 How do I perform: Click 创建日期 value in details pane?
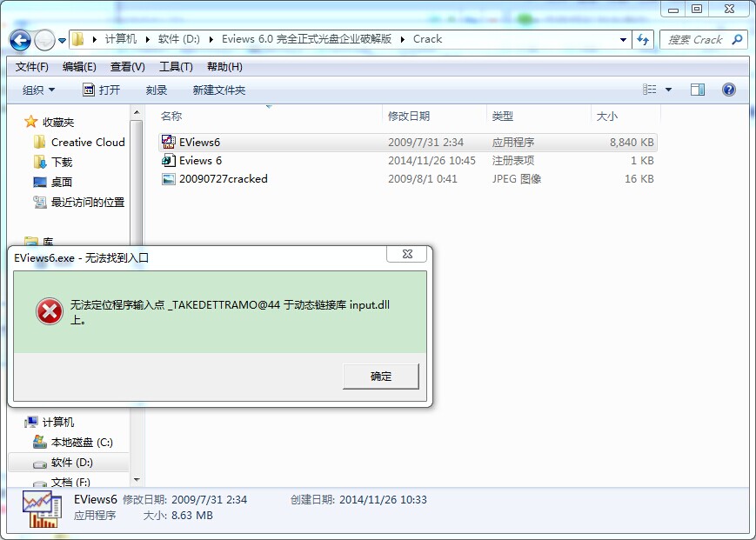pos(383,500)
